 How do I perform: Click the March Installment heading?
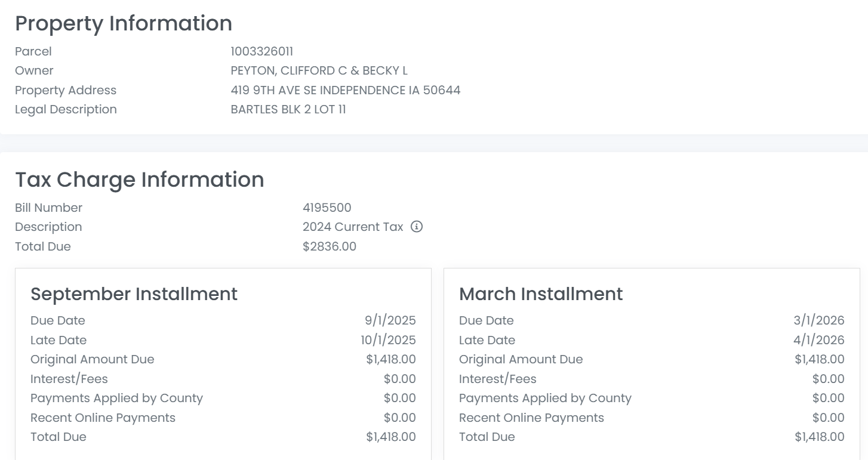pos(540,294)
